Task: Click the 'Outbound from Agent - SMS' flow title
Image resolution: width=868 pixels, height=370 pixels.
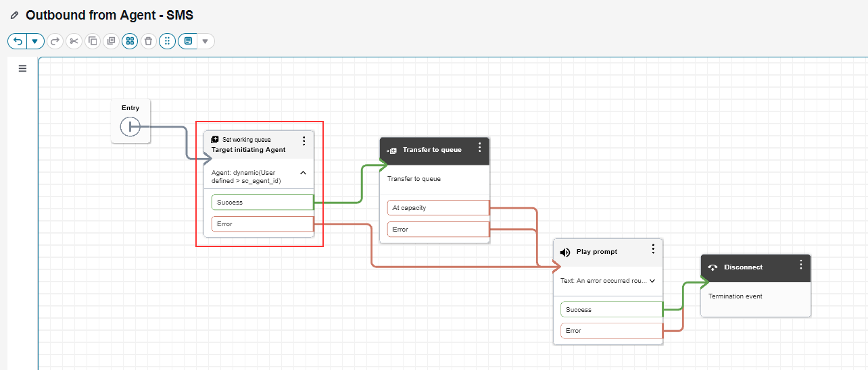Action: 110,15
